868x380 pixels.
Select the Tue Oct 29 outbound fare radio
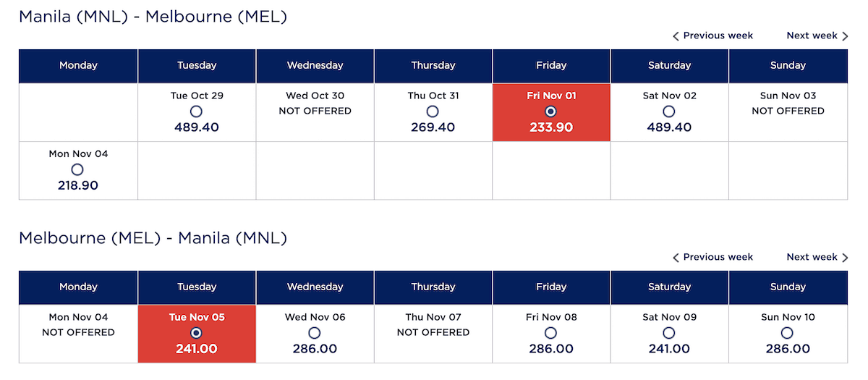196,111
